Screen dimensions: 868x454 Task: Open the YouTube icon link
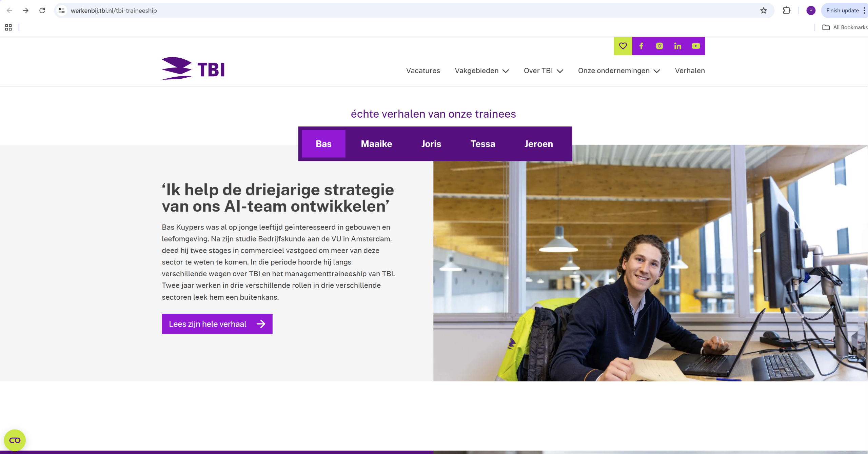click(x=696, y=46)
